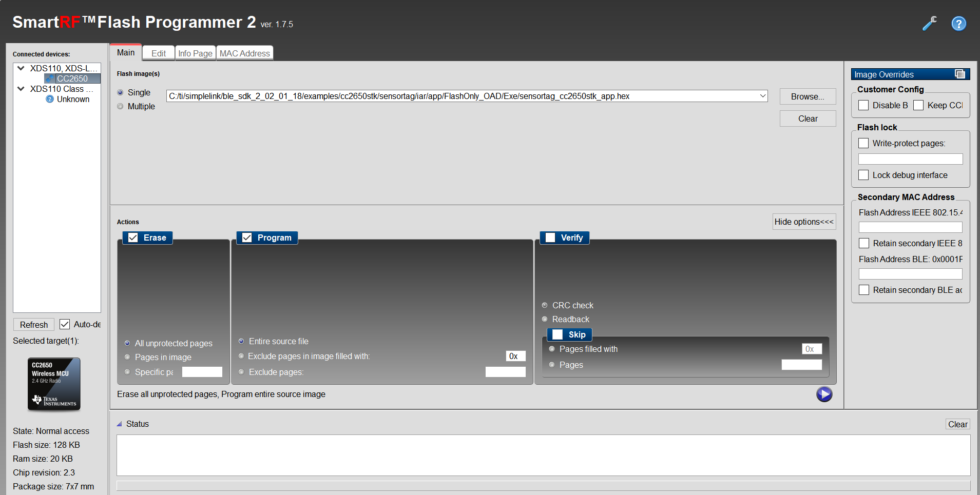Click Hide options<<< button
The width and height of the screenshot is (980, 495).
(x=804, y=222)
